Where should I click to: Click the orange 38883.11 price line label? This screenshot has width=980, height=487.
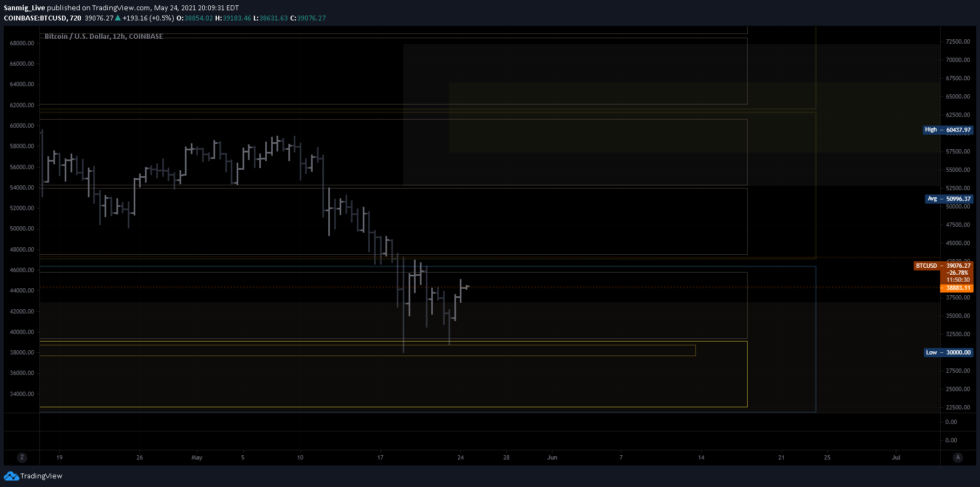(957, 288)
